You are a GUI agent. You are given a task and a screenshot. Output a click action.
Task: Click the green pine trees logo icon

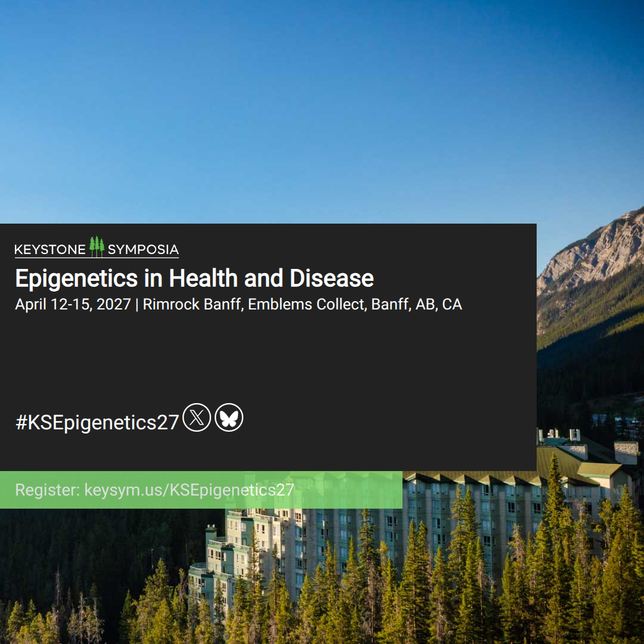click(x=97, y=246)
